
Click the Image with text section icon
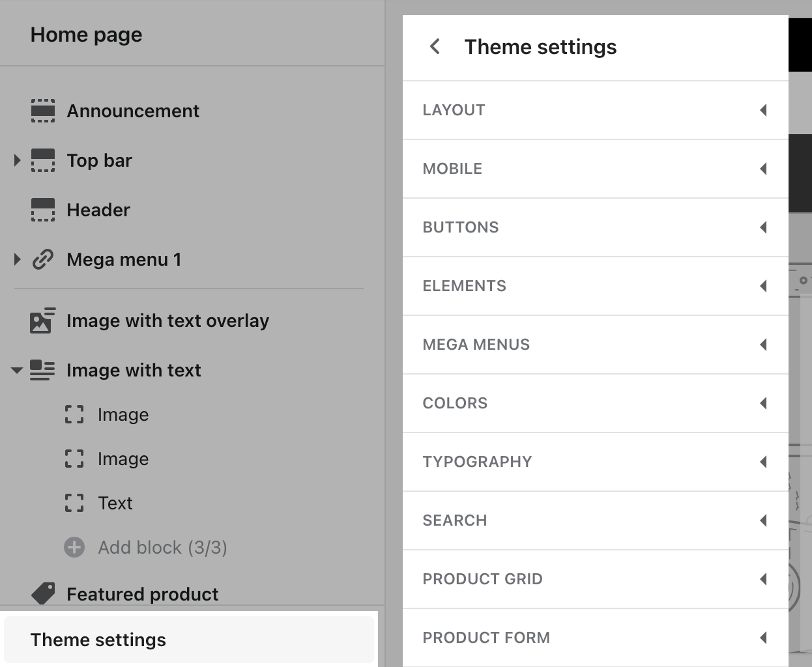coord(43,370)
